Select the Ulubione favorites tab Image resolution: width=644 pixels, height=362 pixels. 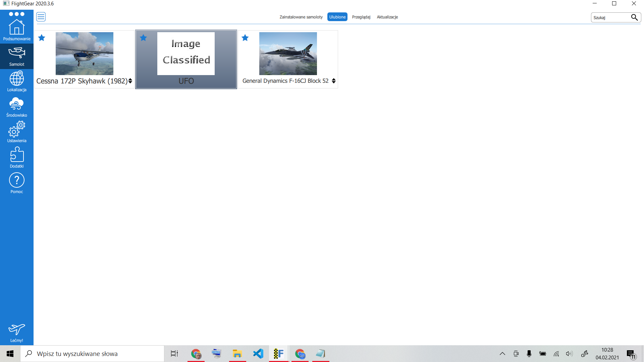click(337, 17)
